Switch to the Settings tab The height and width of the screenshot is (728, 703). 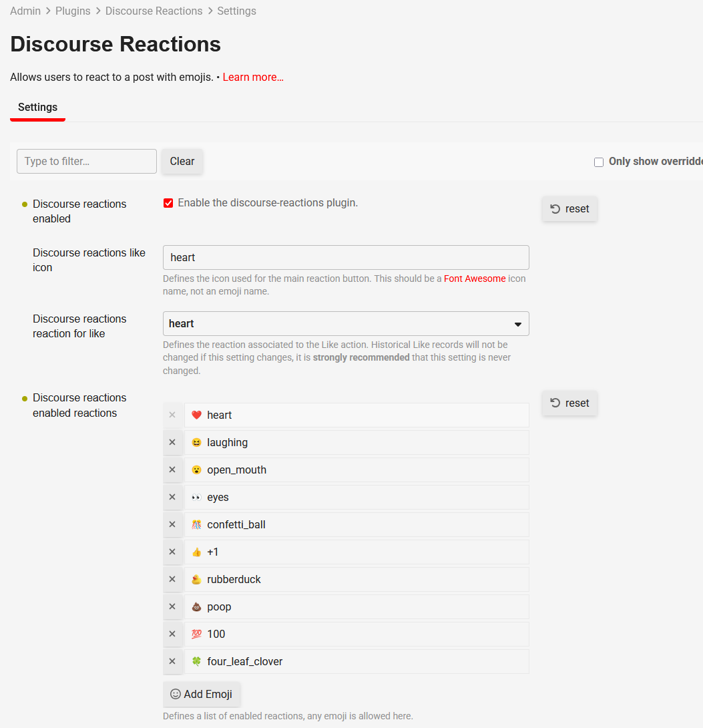37,108
